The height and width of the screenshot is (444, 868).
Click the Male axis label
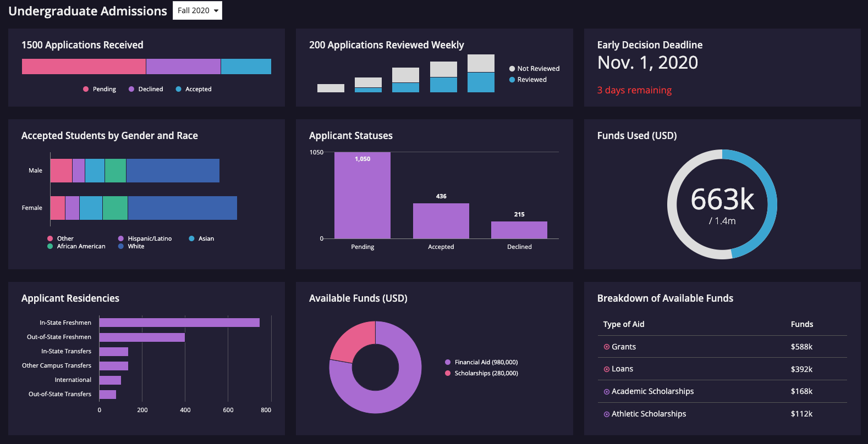pyautogui.click(x=35, y=170)
